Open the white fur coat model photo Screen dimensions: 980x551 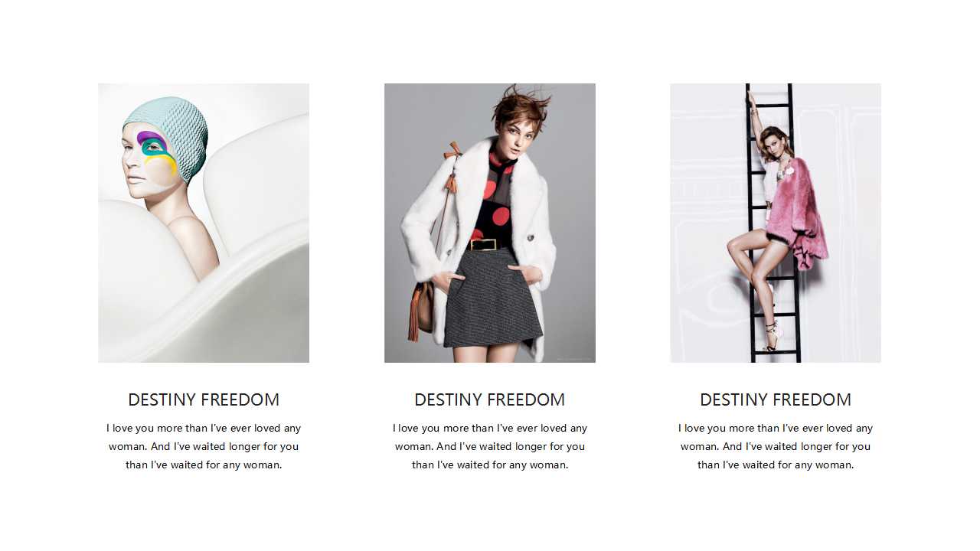[x=490, y=223]
